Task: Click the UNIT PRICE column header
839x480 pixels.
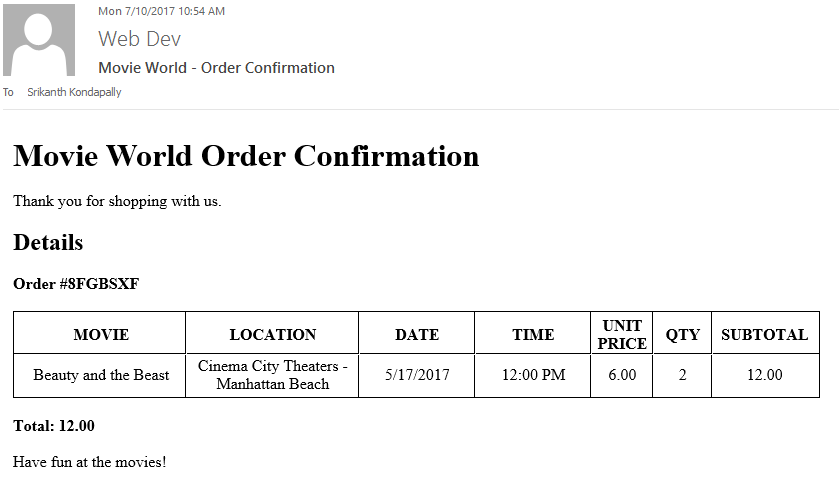Action: coord(622,333)
